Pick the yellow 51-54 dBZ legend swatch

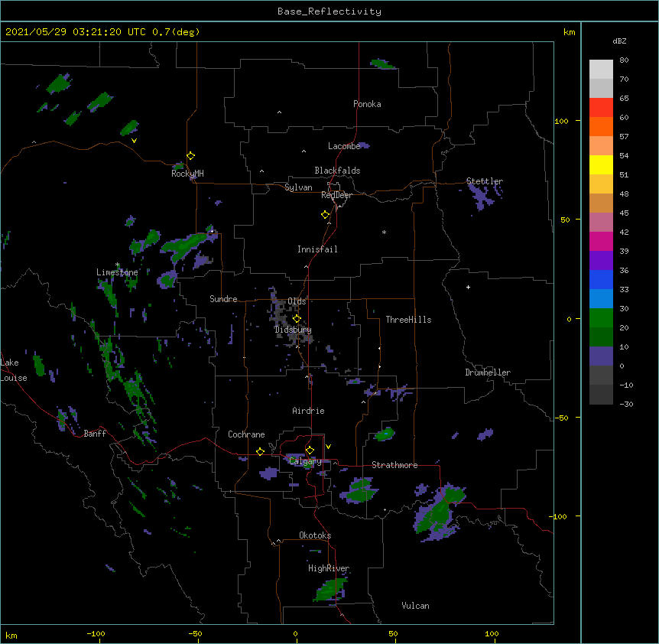coord(601,164)
